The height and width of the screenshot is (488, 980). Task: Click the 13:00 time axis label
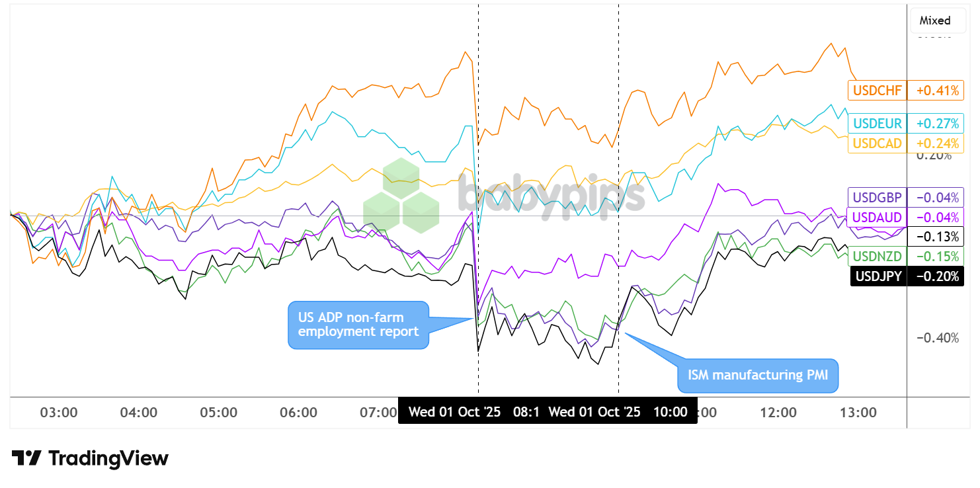[x=858, y=413]
